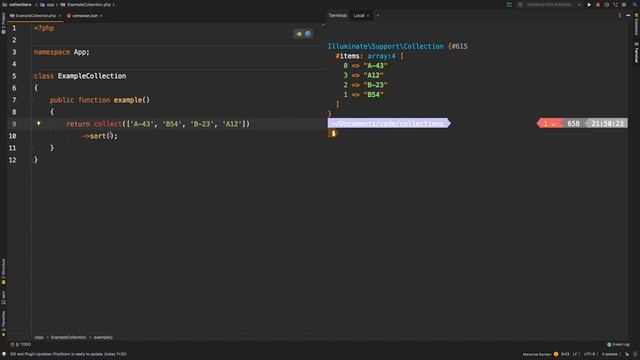Click example() in bottom editor breadcrumb
Screen dimensions: 640x360
tap(103, 337)
